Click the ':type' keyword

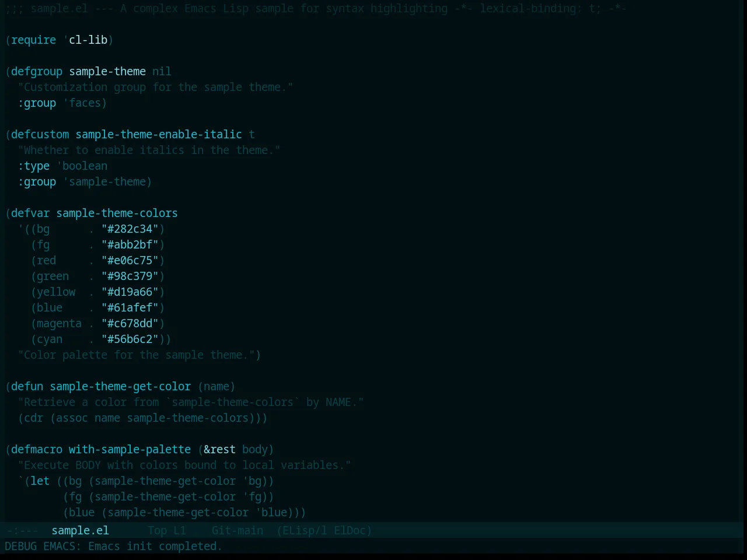(x=34, y=166)
